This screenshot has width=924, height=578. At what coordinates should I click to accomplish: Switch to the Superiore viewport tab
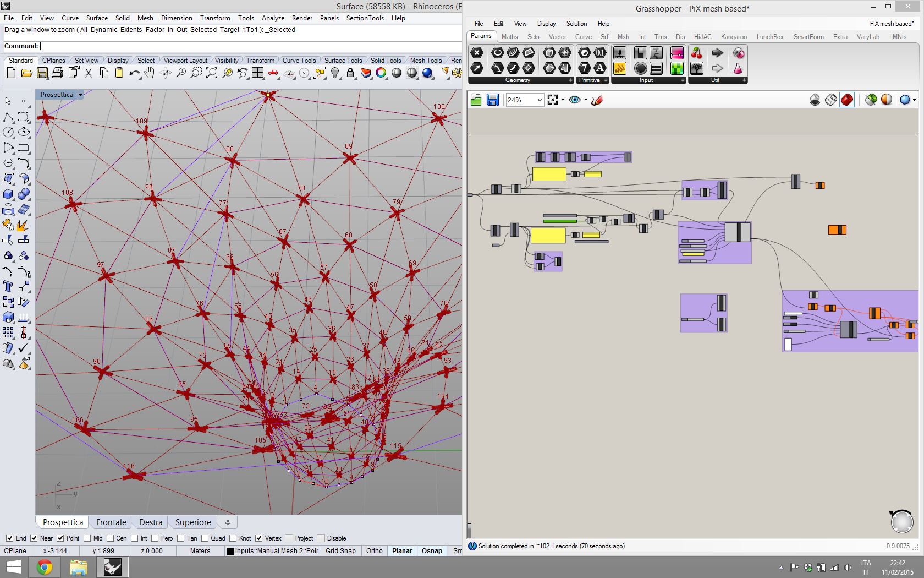point(193,522)
